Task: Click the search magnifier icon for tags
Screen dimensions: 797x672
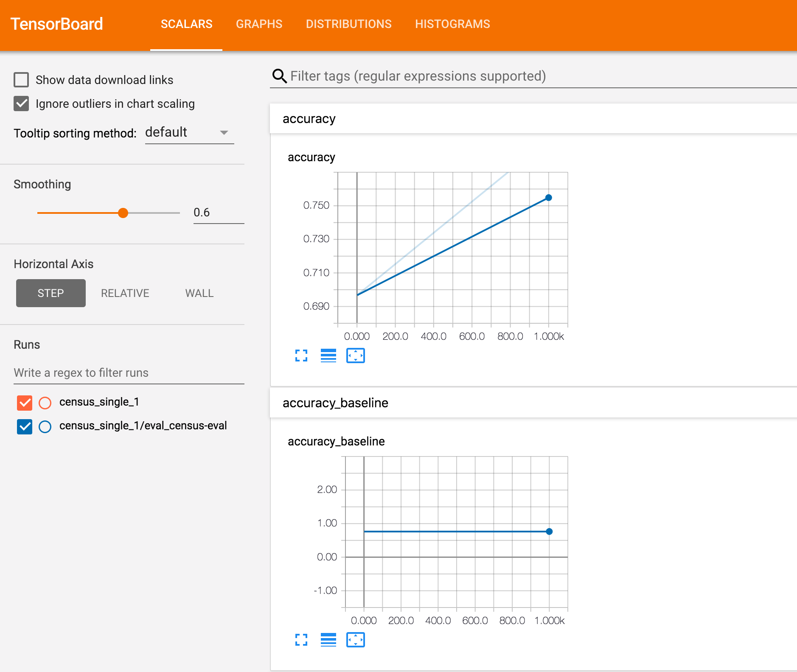Action: pyautogui.click(x=279, y=76)
